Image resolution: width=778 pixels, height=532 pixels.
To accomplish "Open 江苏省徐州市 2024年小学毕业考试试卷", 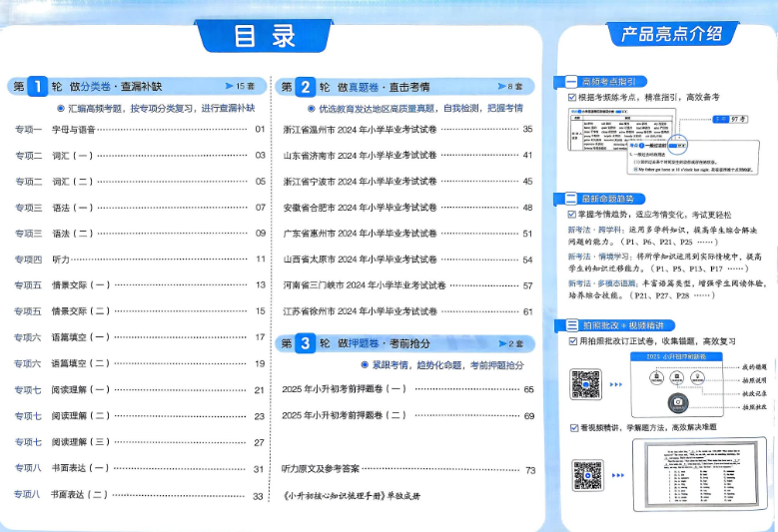I will point(407,311).
